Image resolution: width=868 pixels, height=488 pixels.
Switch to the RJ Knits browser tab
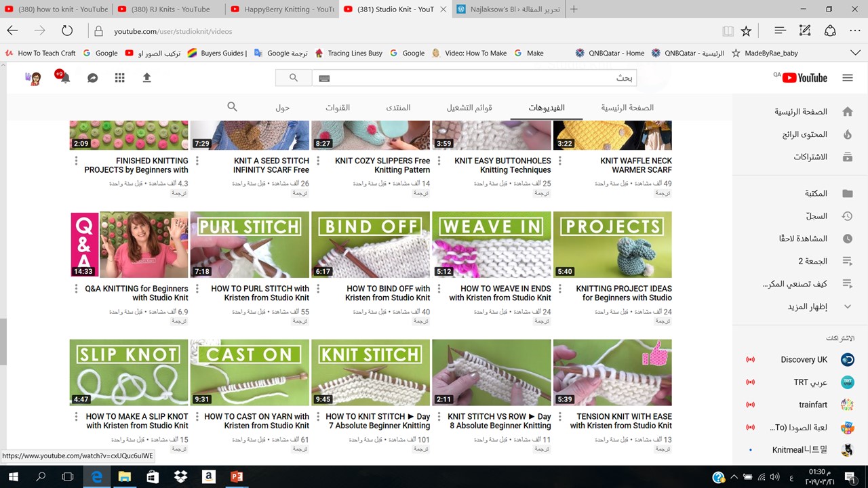pyautogui.click(x=167, y=9)
